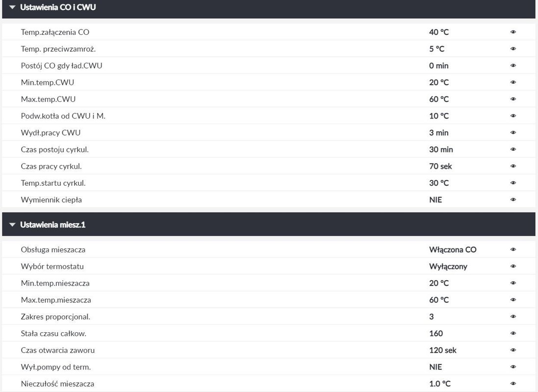Click eye icon for Max.temp.CWU row

coord(513,99)
